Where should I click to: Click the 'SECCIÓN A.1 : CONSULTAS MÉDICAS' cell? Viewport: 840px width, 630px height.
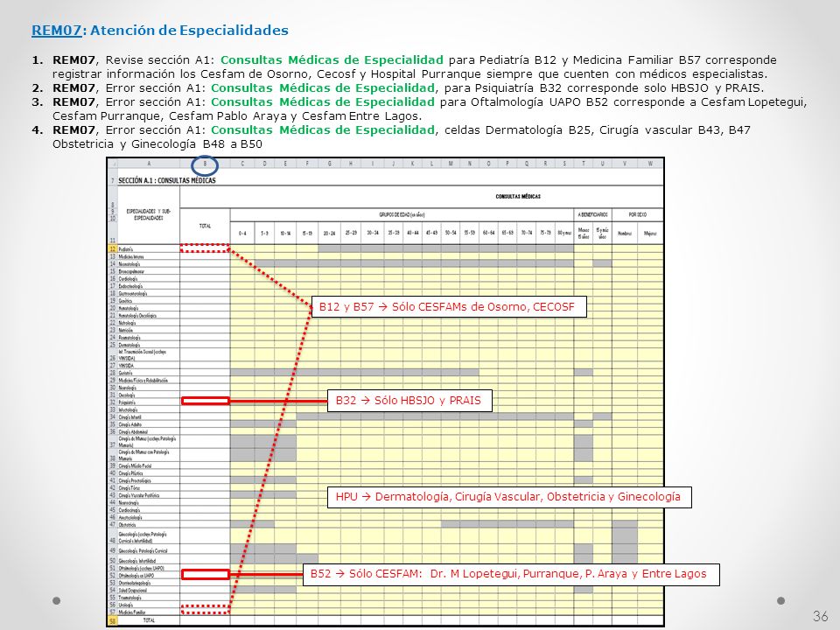pos(166,180)
